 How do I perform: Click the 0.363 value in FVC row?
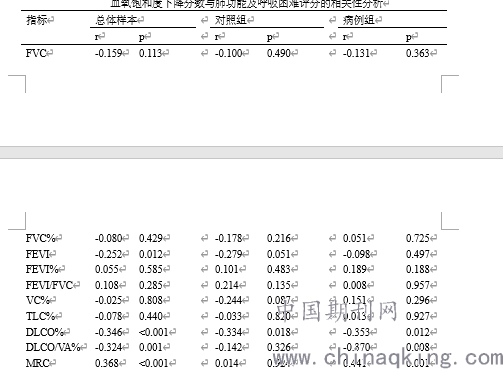coord(418,53)
